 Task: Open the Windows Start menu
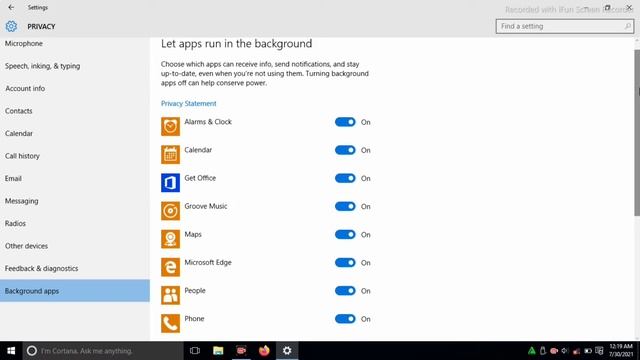11,351
